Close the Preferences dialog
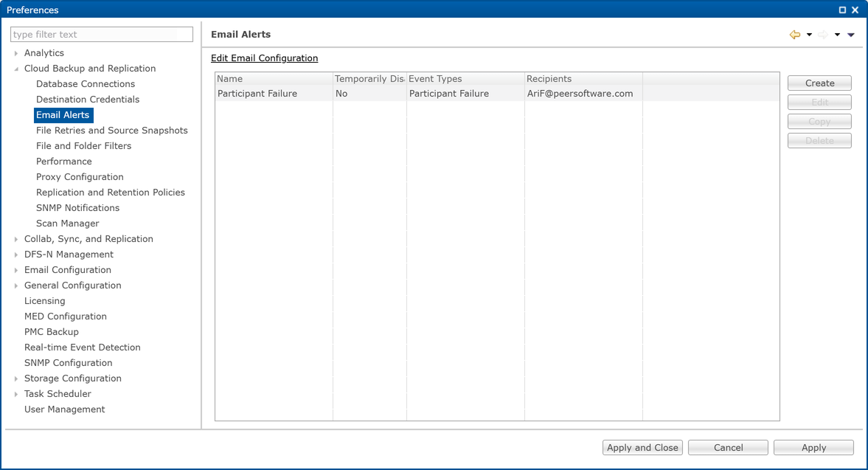Image resolution: width=868 pixels, height=470 pixels. point(855,10)
